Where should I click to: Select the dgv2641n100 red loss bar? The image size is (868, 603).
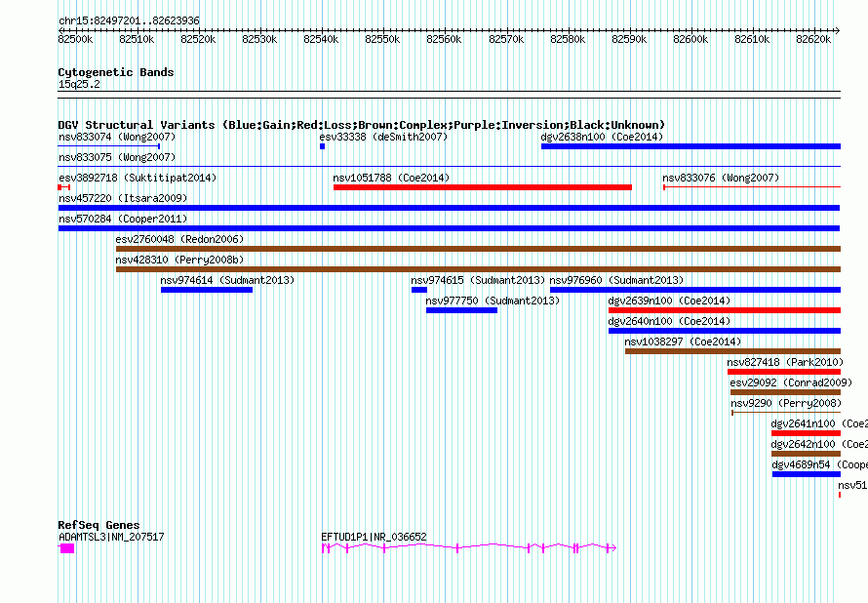[806, 433]
